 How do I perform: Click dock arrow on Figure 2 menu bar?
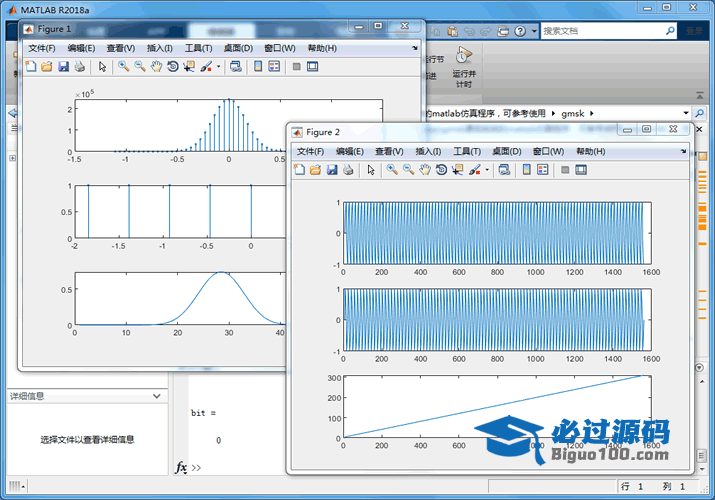(x=683, y=151)
